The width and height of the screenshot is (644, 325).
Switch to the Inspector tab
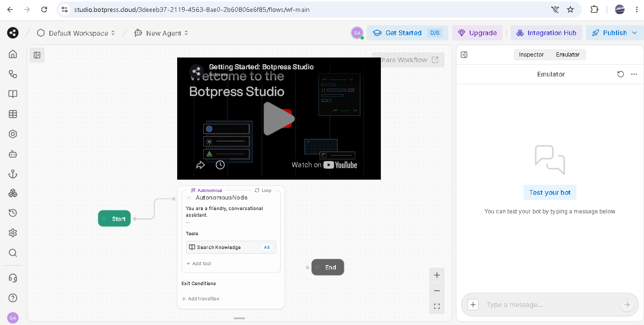531,55
